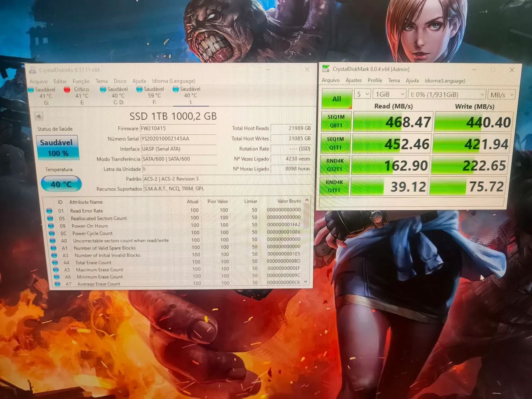Run RND4K Q1T1 benchmark
The width and height of the screenshot is (532, 399).
334,186
